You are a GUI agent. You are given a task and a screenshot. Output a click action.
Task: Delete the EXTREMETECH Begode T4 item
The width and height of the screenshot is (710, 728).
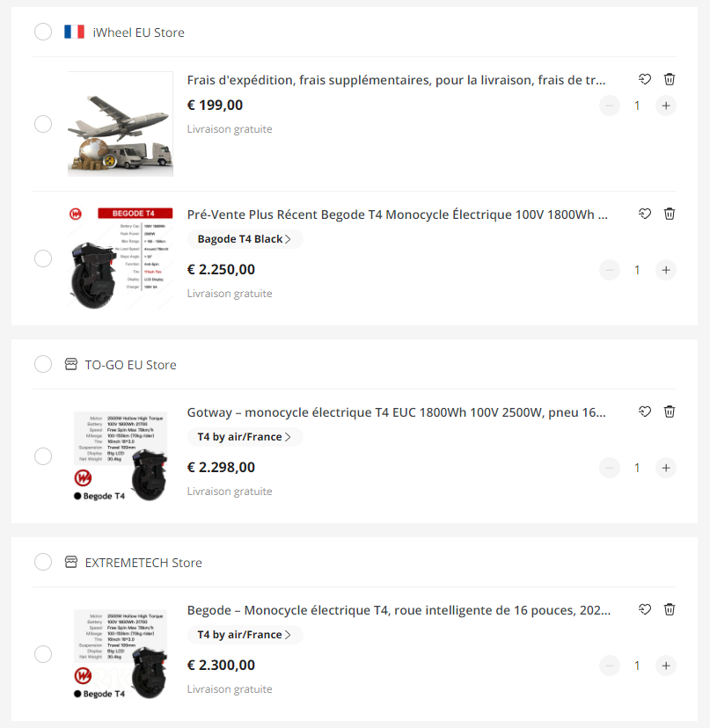click(670, 609)
